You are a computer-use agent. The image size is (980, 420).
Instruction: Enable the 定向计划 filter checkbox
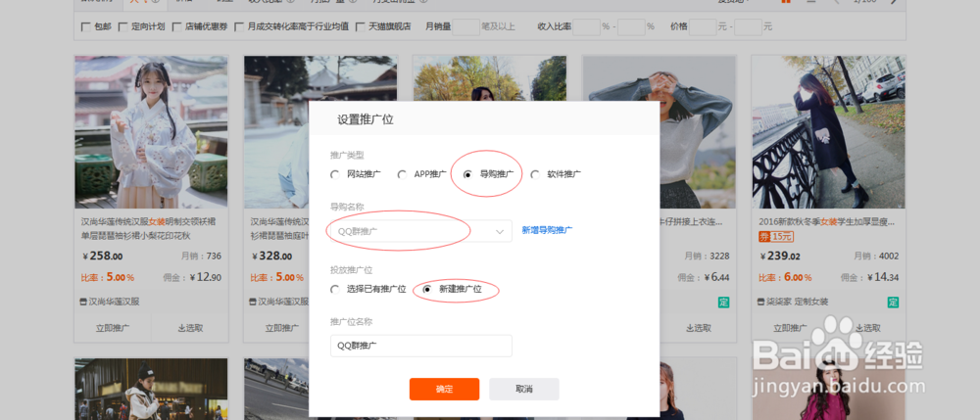tap(123, 26)
